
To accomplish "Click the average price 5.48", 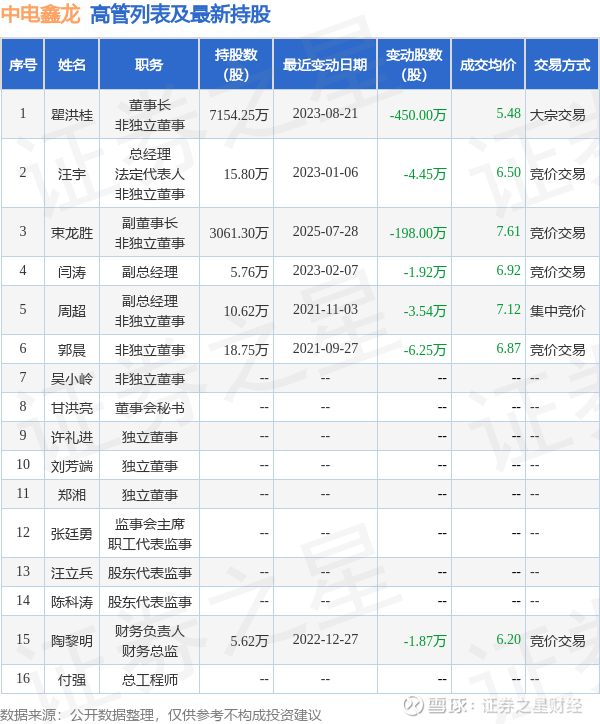I will click(508, 113).
